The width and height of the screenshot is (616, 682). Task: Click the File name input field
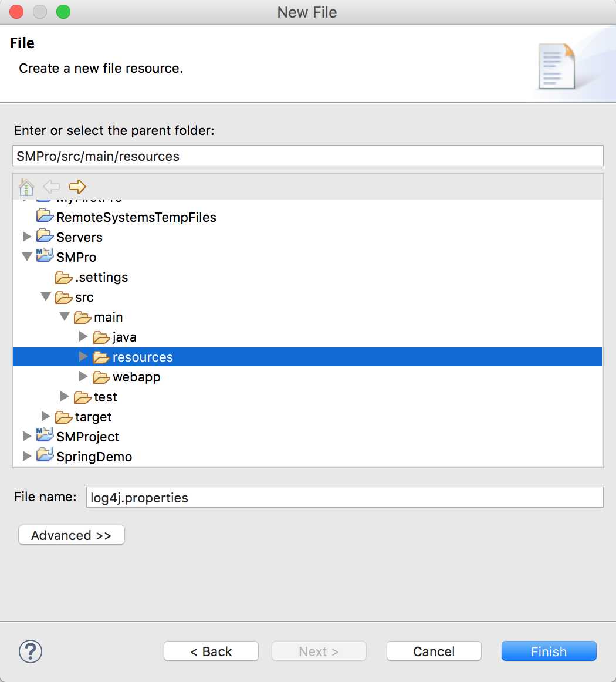(x=344, y=497)
